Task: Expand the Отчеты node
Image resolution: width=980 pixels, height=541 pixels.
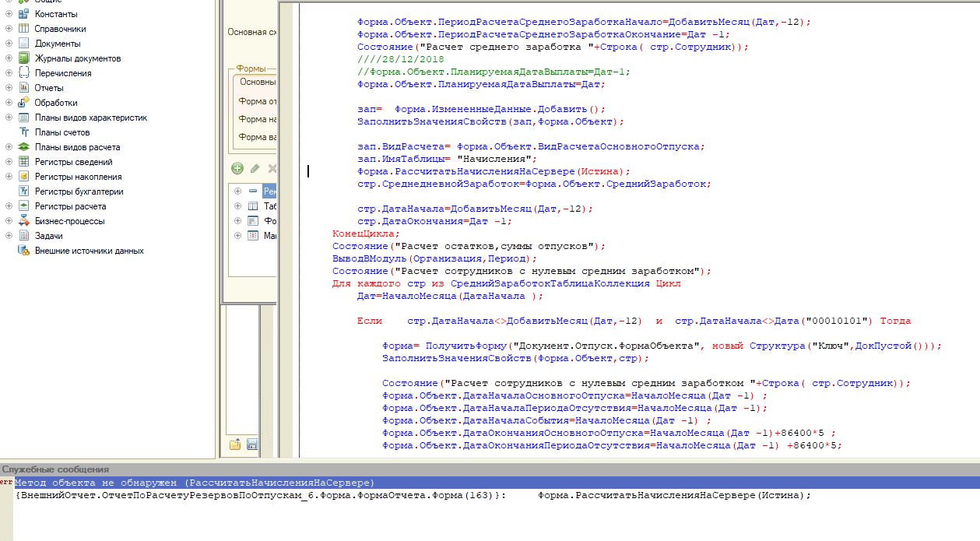Action: 9,88
